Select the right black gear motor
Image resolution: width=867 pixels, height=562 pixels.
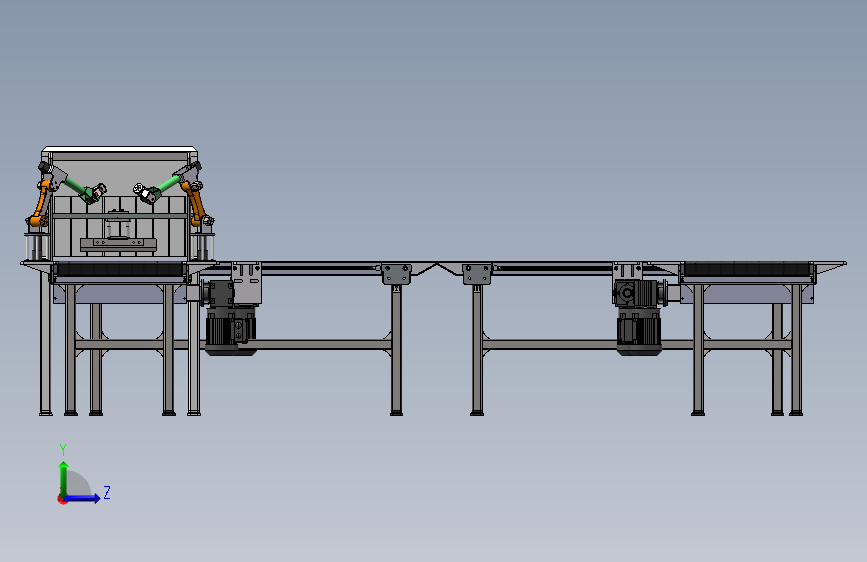coord(639,317)
